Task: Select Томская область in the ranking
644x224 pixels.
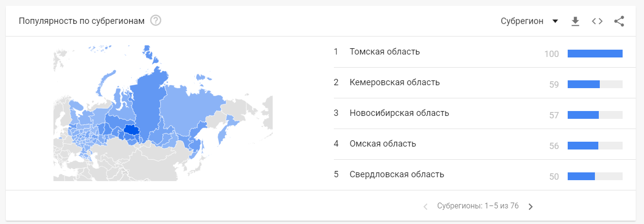Action: tap(384, 52)
